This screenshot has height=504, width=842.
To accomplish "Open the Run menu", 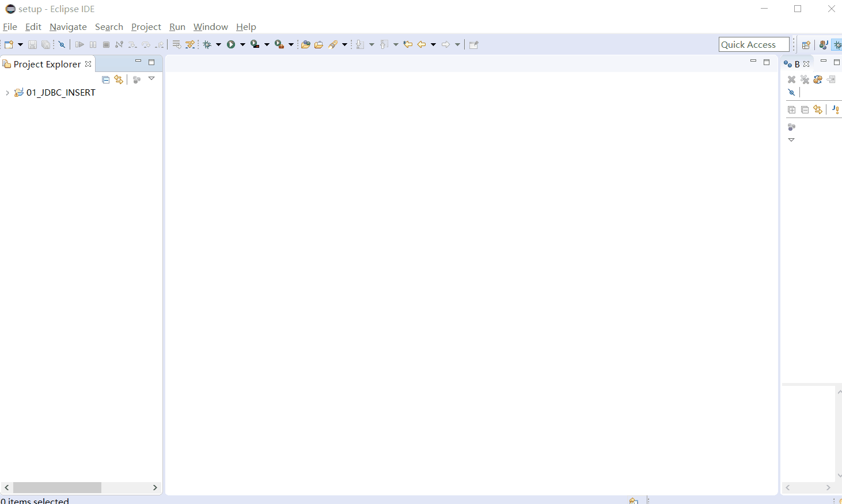I will [177, 26].
